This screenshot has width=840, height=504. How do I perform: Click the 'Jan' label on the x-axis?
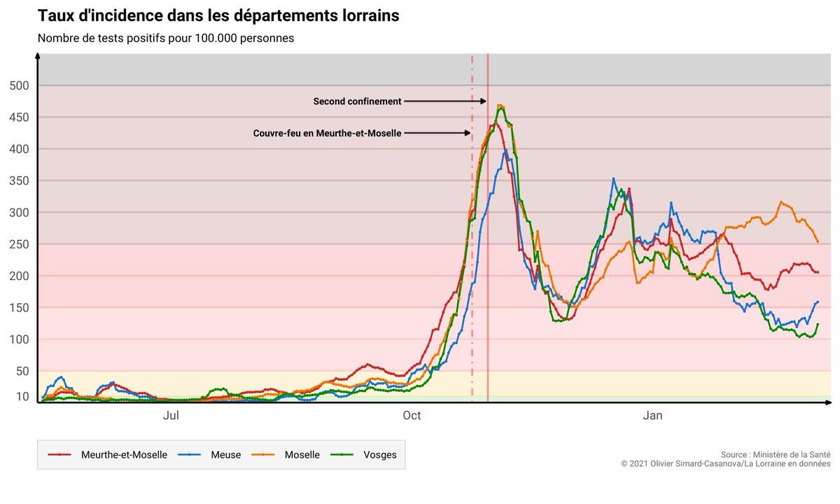pos(652,416)
